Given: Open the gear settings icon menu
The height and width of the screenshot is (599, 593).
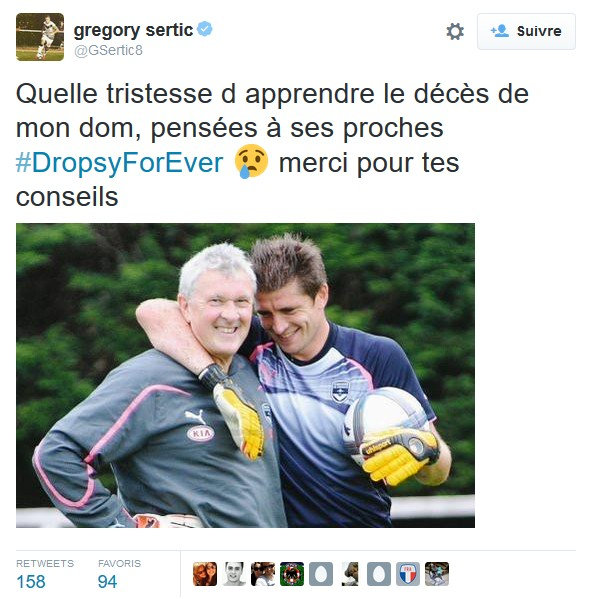Looking at the screenshot, I should click(455, 31).
